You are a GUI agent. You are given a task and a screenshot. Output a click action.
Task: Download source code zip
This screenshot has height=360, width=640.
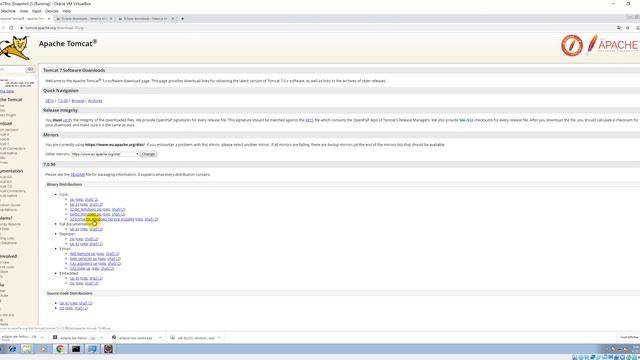pos(62,308)
